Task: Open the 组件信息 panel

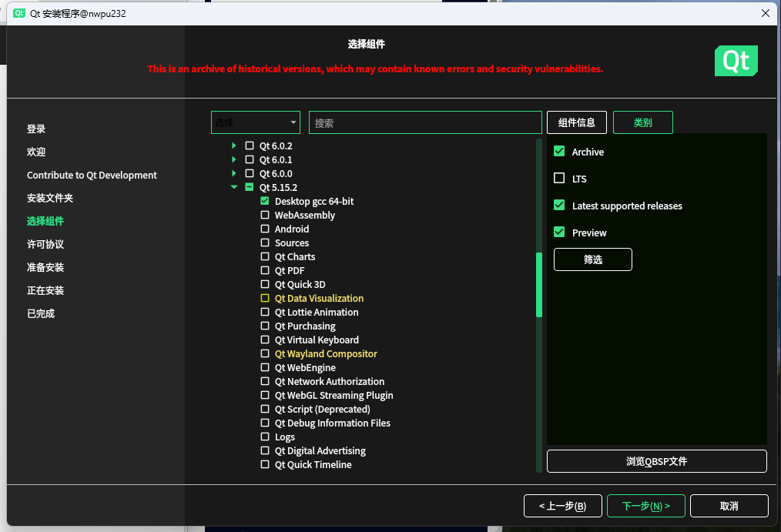Action: [576, 122]
